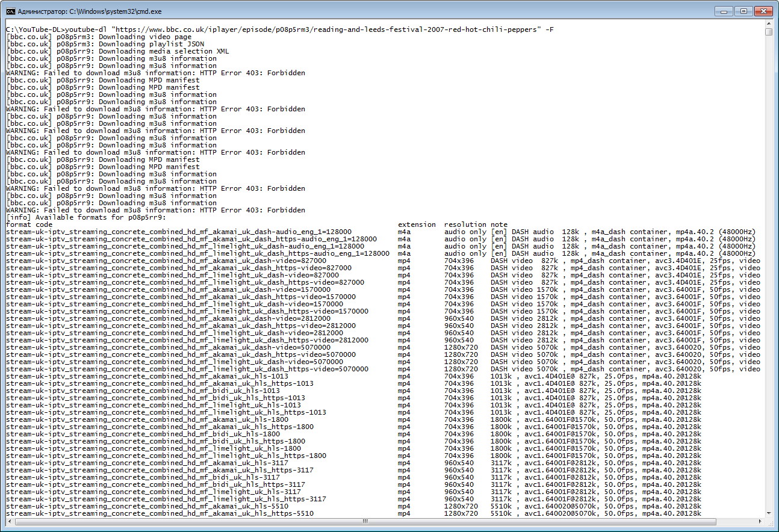Close the cmd.exe window
The width and height of the screenshot is (779, 532).
point(763,11)
